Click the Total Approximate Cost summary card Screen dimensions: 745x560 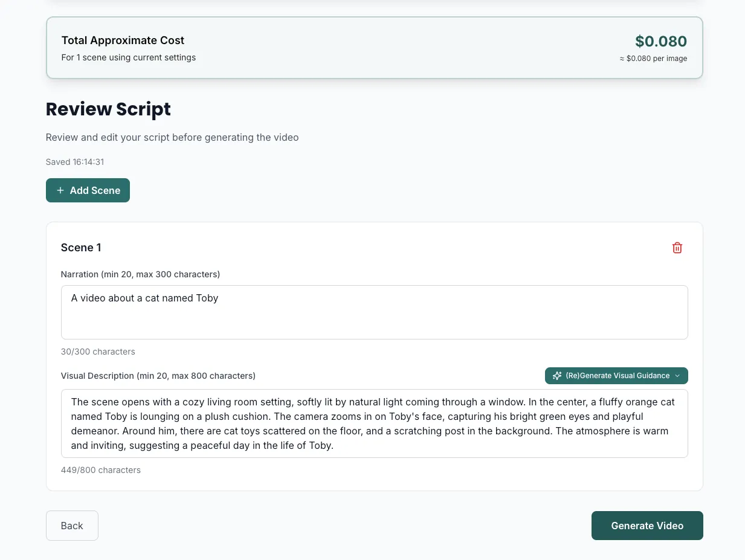(x=374, y=48)
